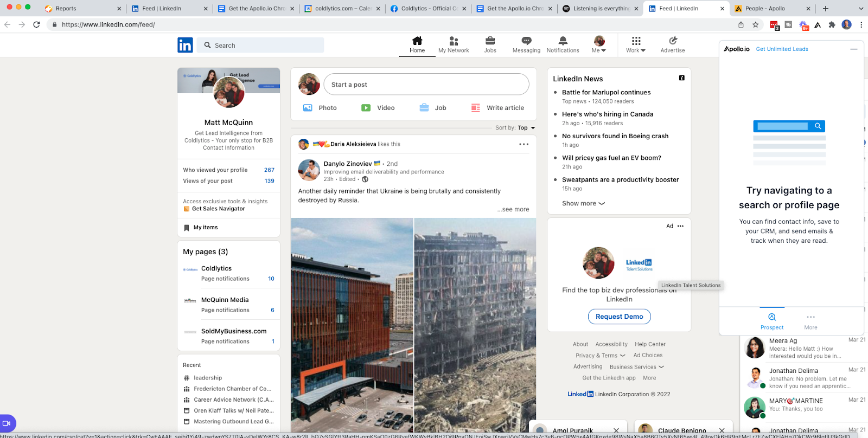The width and height of the screenshot is (868, 438).
Task: Open Danylo Zinoviev's profile name
Action: (x=348, y=164)
